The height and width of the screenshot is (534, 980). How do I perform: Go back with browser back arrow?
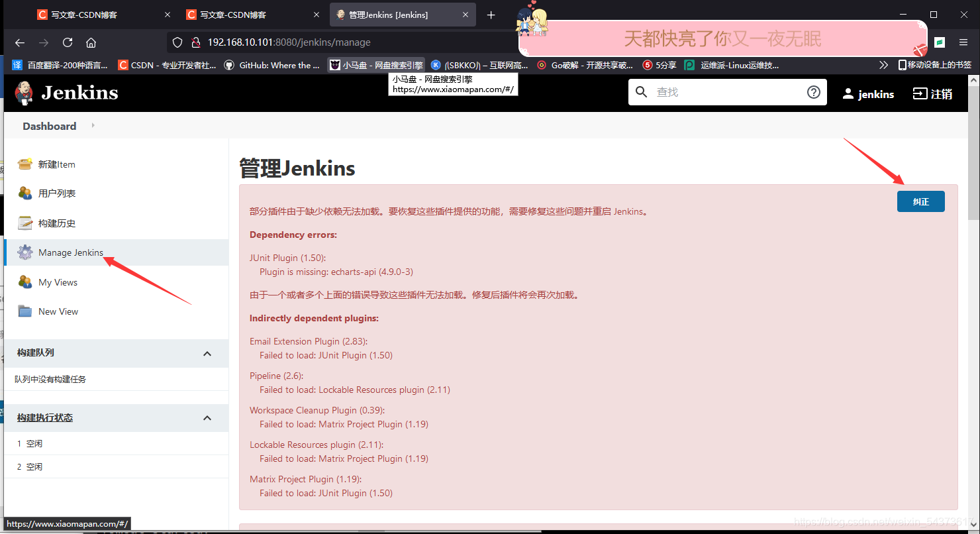(20, 42)
